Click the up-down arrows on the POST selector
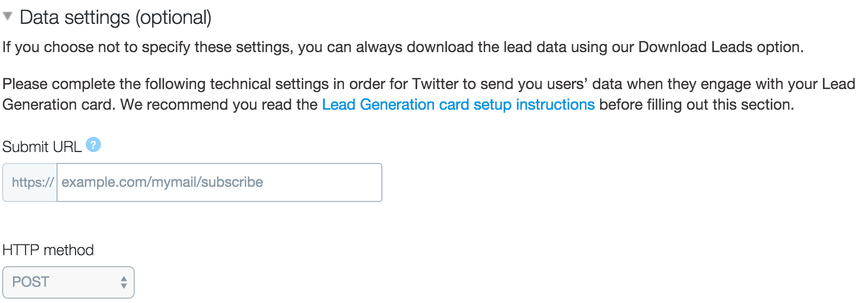The height and width of the screenshot is (303, 868). click(x=124, y=282)
